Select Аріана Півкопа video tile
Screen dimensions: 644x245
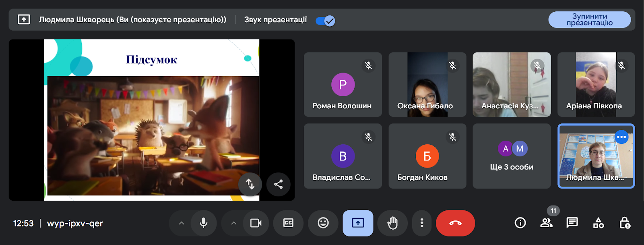(596, 85)
